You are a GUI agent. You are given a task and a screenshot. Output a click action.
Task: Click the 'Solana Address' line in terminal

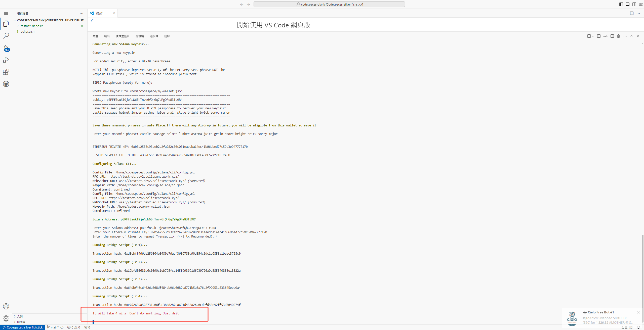pos(144,219)
